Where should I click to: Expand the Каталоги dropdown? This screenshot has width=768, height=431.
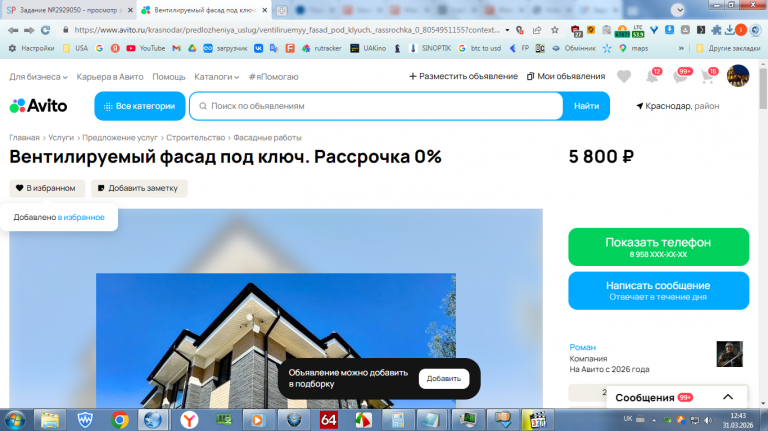[x=216, y=77]
